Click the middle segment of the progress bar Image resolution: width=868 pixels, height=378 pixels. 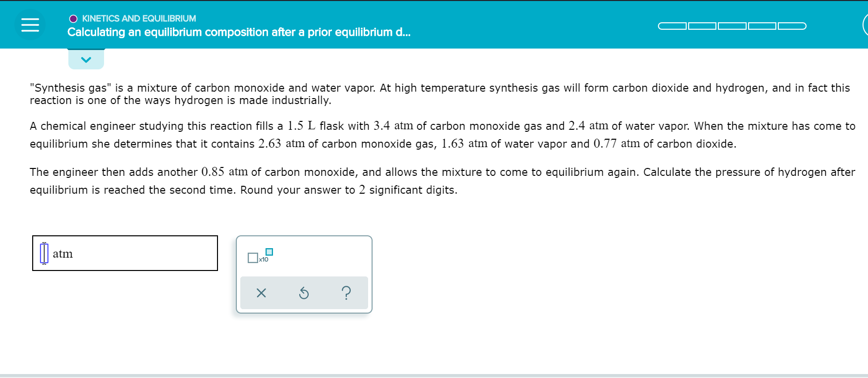point(731,26)
